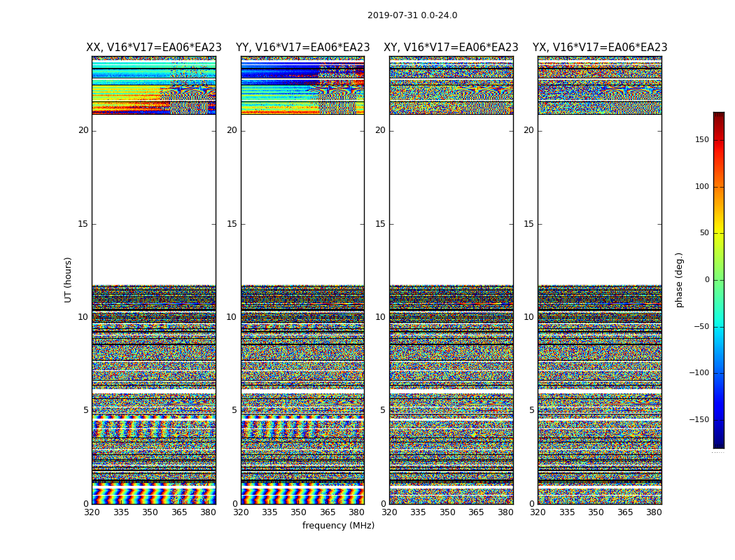The image size is (735, 560).
Task: Click the frequency (MHz) axis label
Action: click(x=338, y=525)
